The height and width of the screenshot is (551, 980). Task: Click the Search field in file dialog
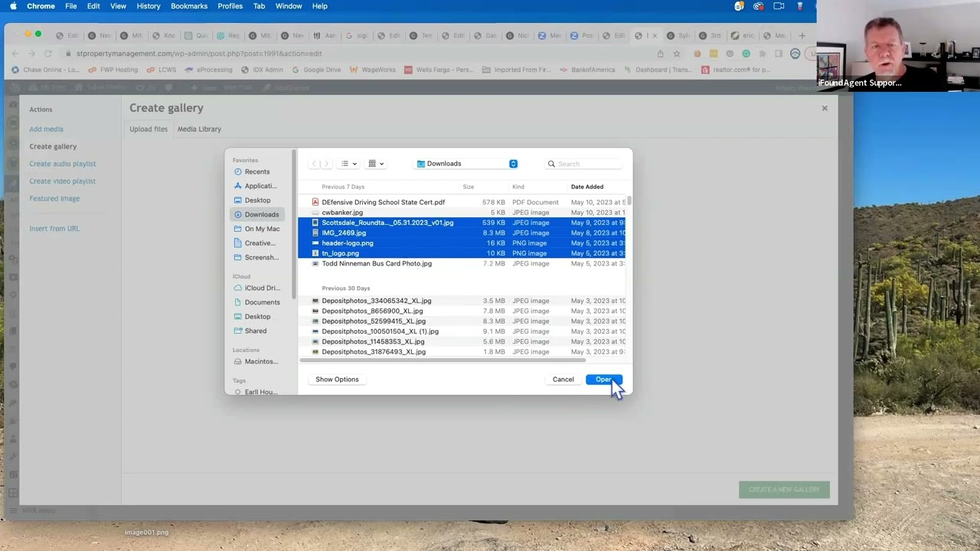point(583,164)
